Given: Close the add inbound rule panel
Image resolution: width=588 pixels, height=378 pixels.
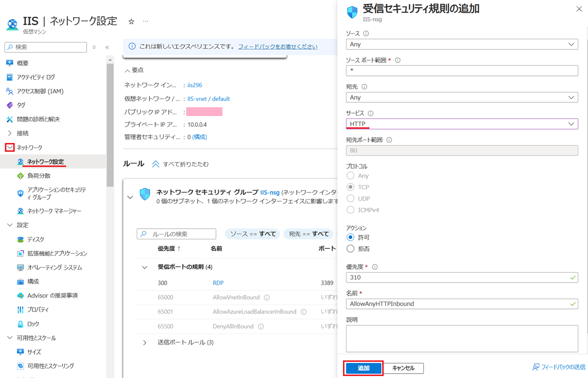Looking at the screenshot, I should point(578,8).
